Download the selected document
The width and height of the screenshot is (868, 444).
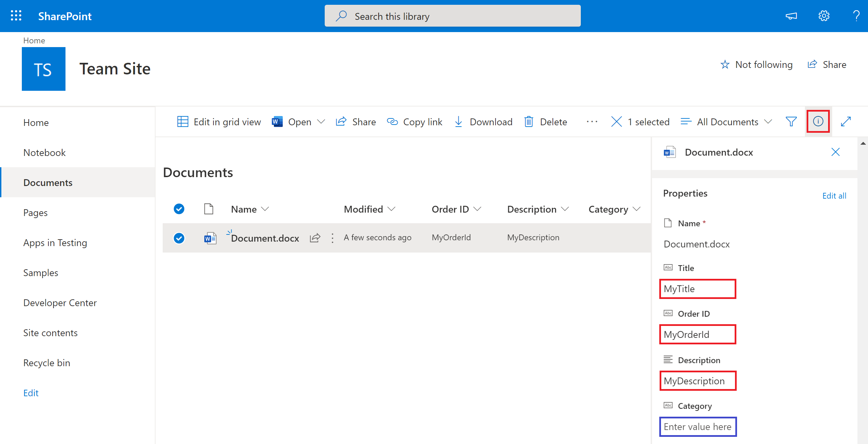483,122
